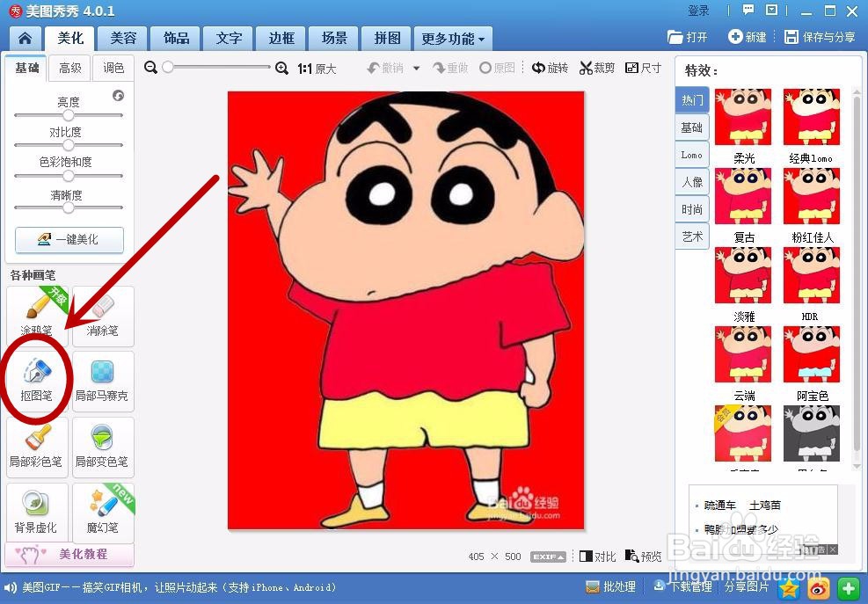Click the speaker icon in status bar
The height and width of the screenshot is (604, 868).
10,588
